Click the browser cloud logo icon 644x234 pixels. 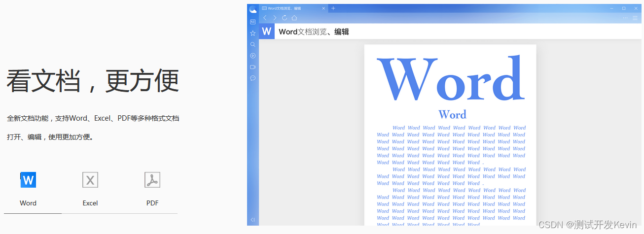pyautogui.click(x=253, y=9)
